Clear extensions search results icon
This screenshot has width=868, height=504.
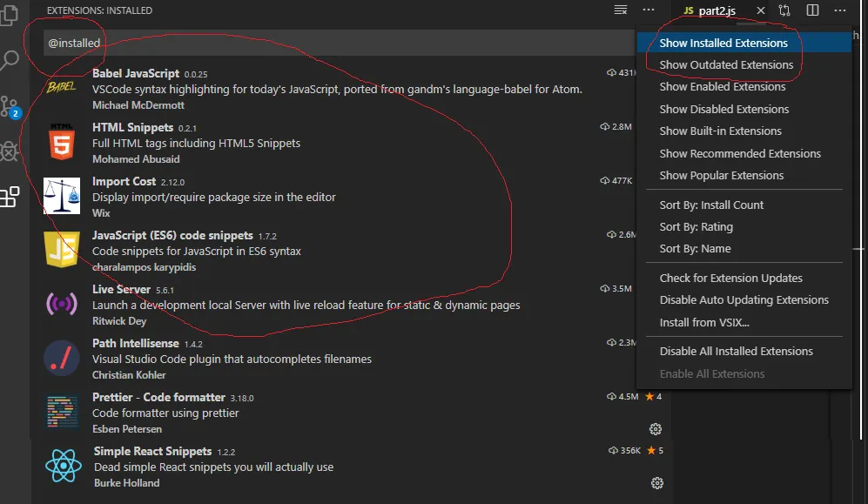(x=621, y=10)
